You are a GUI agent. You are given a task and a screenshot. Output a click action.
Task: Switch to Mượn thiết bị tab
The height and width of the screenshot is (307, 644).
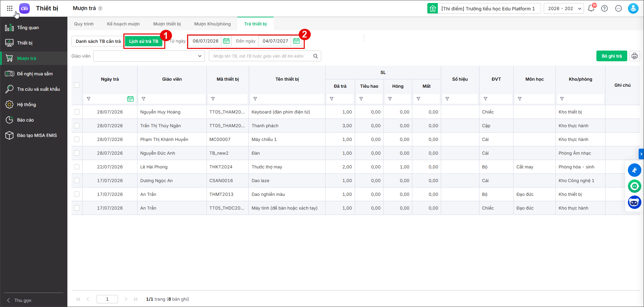[x=167, y=24]
